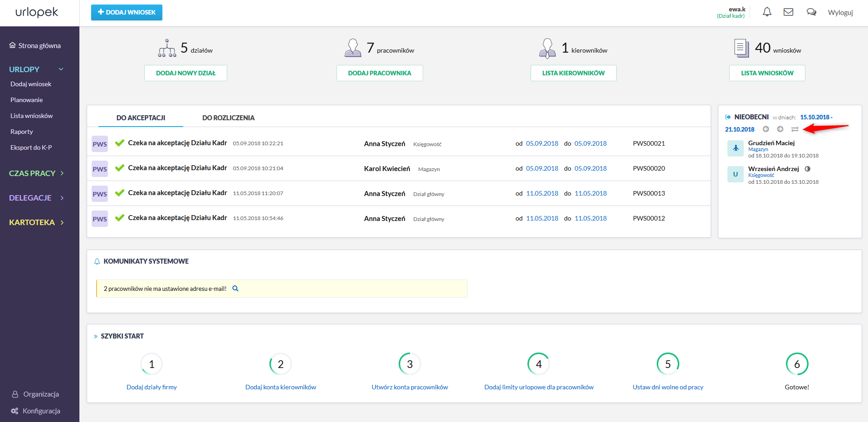Click the U icon beside Wrzesień Andrzej
The image size is (868, 422).
click(x=736, y=174)
